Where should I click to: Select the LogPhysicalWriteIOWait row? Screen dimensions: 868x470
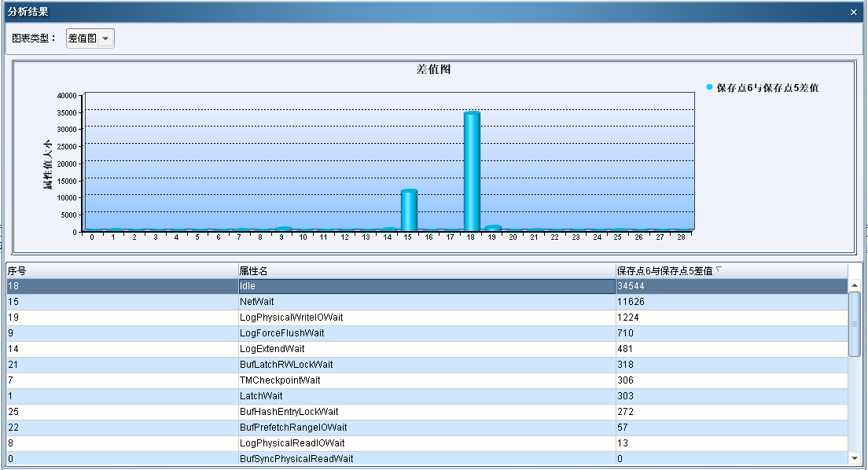coord(426,318)
